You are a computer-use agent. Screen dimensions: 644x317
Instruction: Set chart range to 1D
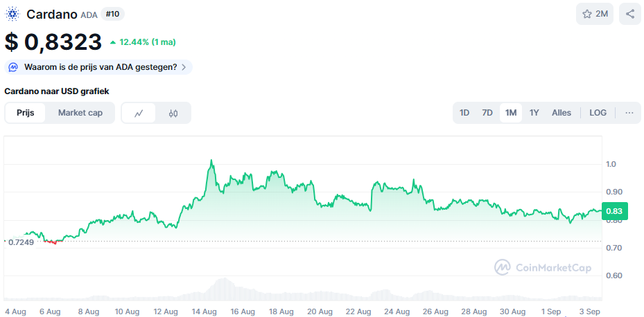[x=464, y=113]
